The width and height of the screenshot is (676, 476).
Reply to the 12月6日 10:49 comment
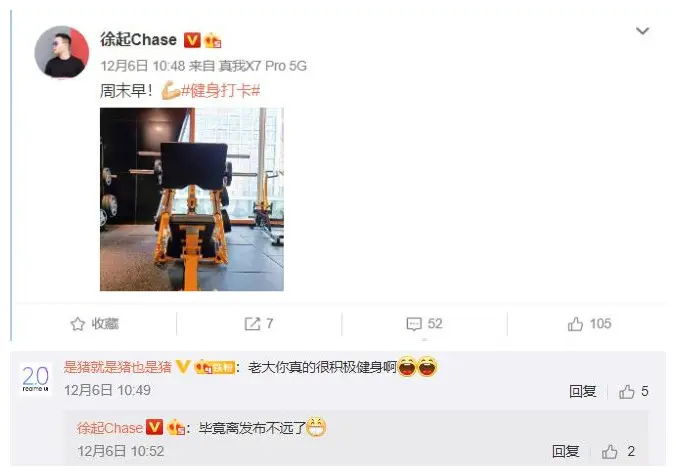pyautogui.click(x=582, y=391)
